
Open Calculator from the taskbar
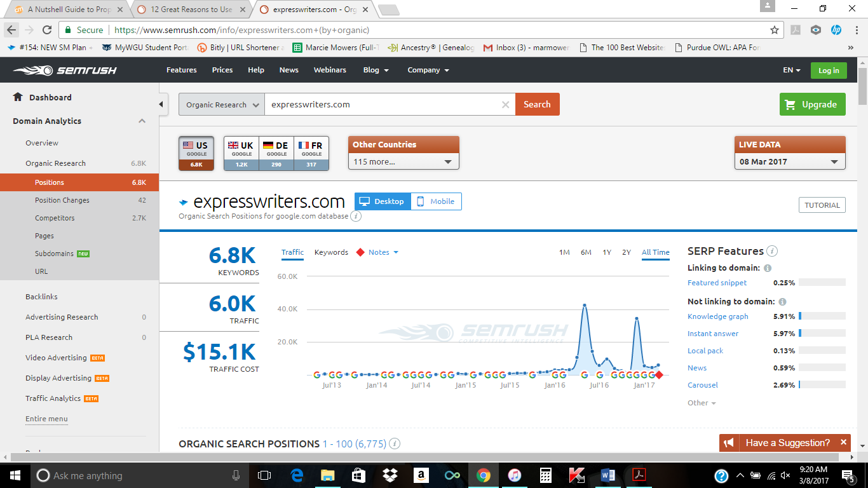(x=545, y=475)
